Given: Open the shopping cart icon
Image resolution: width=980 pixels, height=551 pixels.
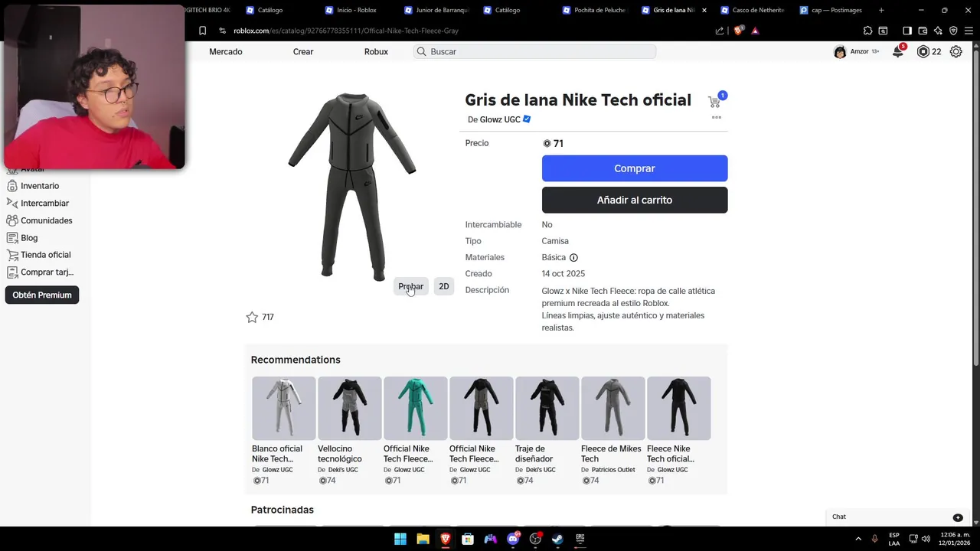Looking at the screenshot, I should (x=714, y=102).
